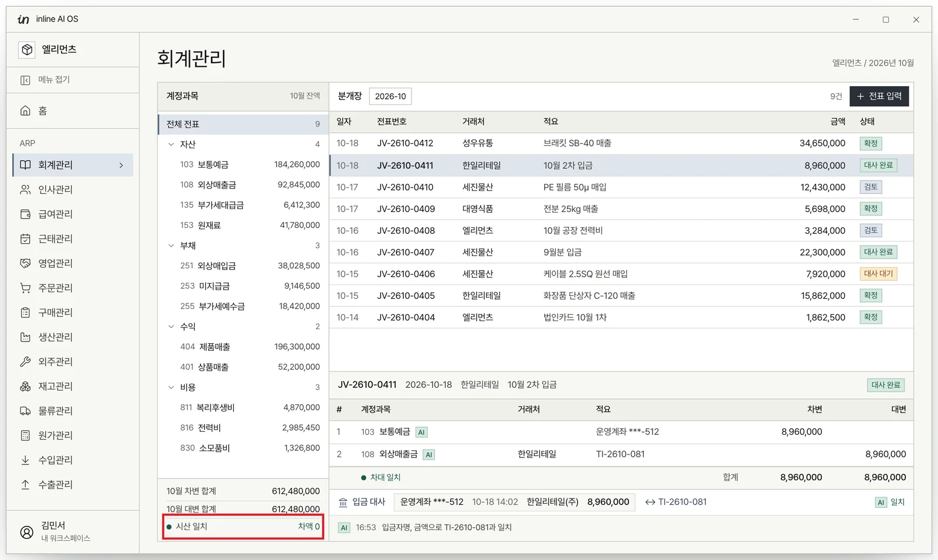Select account 816 전력비
The image size is (938, 560).
(x=243, y=428)
